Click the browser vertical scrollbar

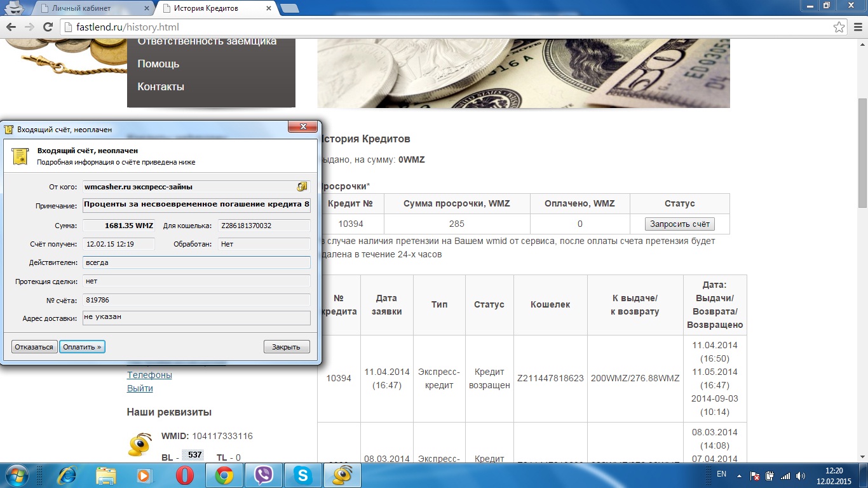pyautogui.click(x=862, y=152)
